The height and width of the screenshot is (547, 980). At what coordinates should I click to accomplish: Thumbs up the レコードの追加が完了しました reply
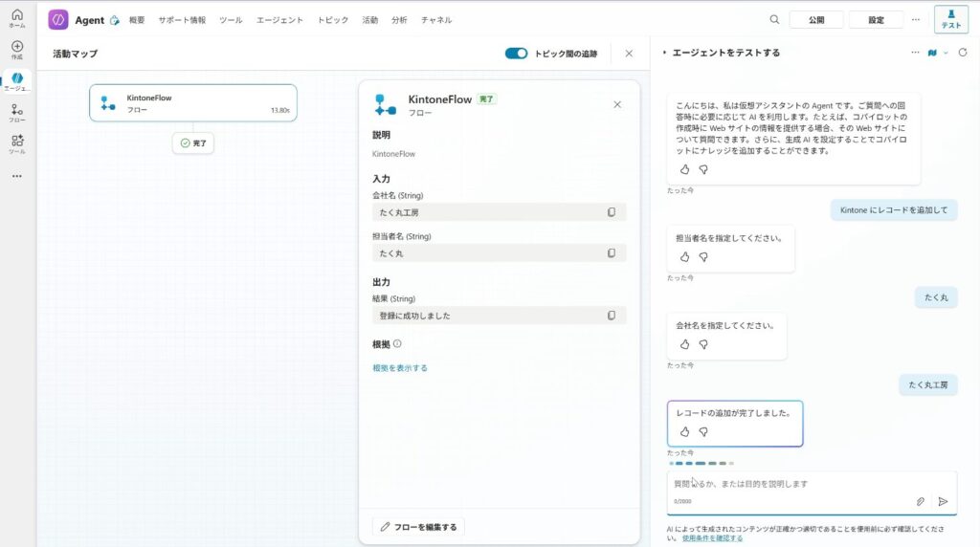(684, 431)
